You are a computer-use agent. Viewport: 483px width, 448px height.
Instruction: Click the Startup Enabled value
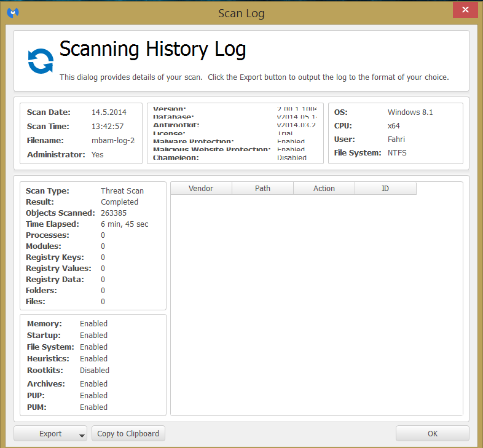(x=93, y=335)
